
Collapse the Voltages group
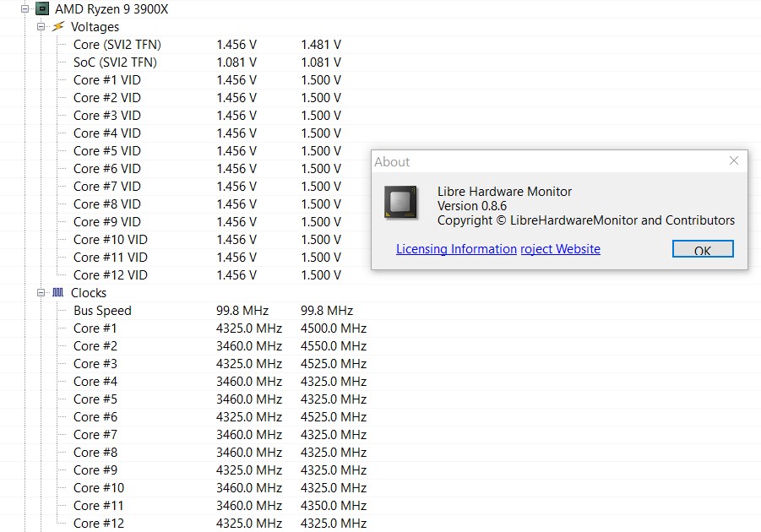41,27
